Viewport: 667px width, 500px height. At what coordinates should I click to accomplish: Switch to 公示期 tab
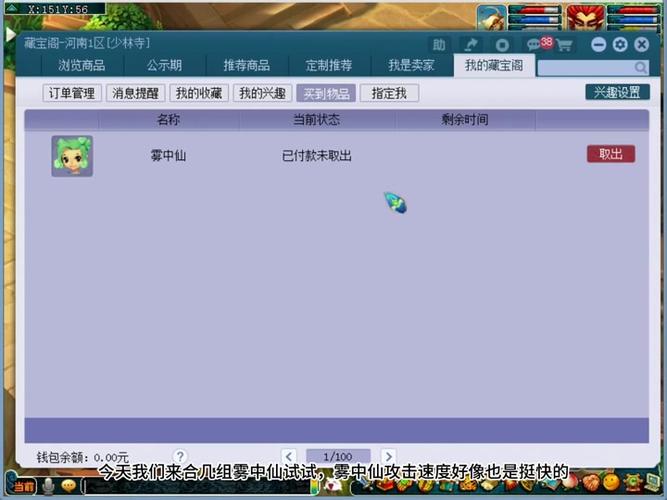(x=165, y=65)
